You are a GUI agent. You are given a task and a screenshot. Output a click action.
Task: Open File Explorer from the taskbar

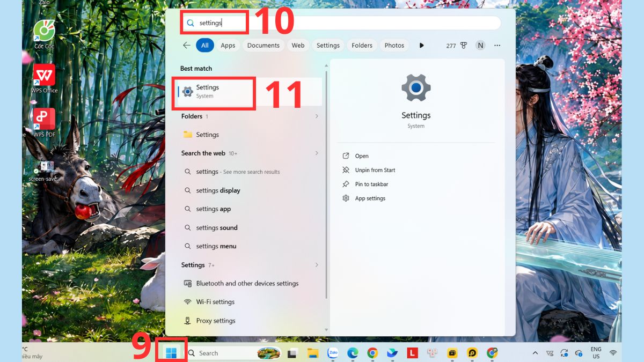coord(313,353)
